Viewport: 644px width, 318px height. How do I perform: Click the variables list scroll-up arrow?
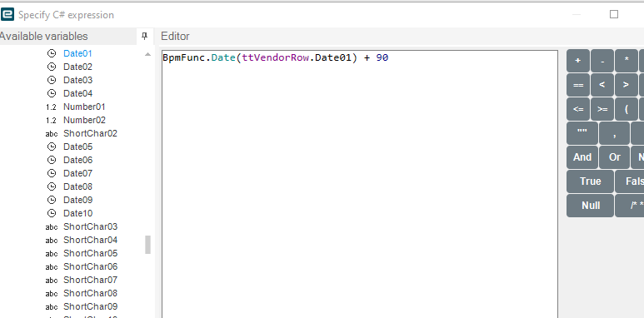click(147, 54)
